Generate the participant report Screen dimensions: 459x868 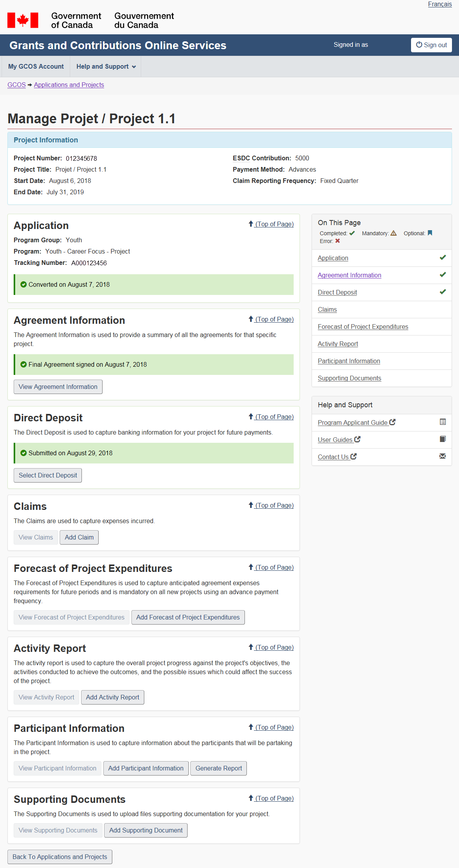(218, 769)
